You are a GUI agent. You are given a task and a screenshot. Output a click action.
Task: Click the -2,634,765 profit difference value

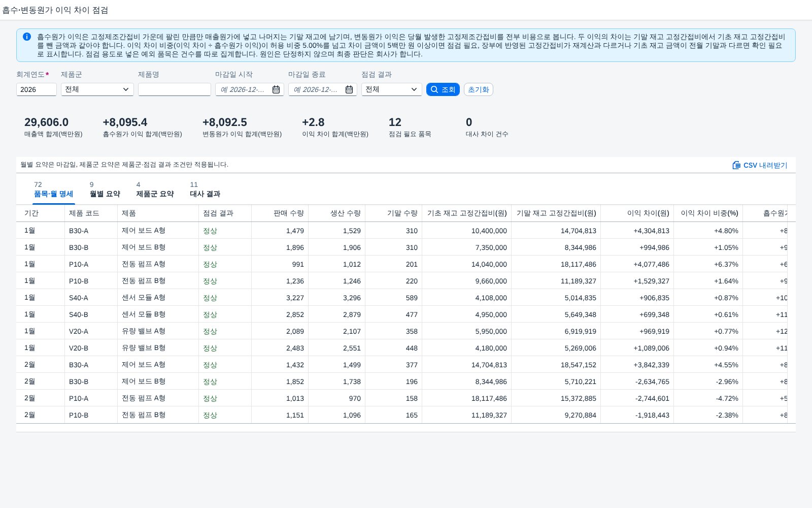(x=653, y=382)
